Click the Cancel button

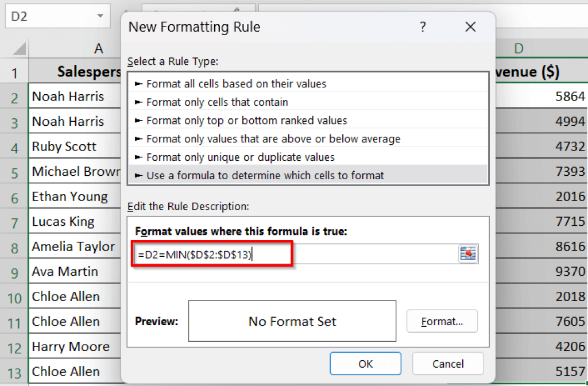click(x=447, y=363)
